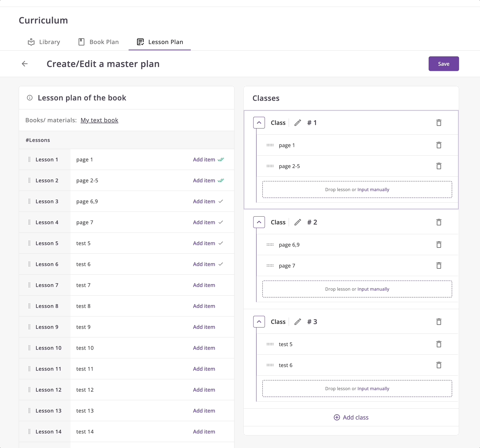Click 'Add item' for Lesson 8
This screenshot has height=448, width=480.
coord(204,306)
